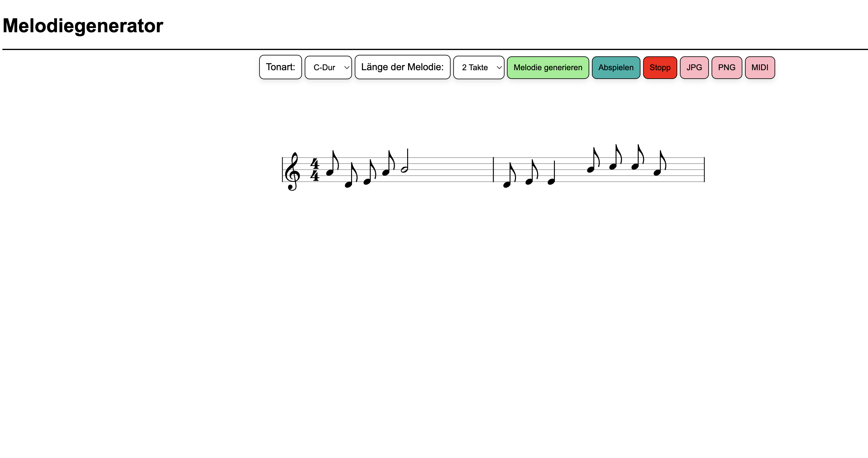868x458 pixels.
Task: Download the MIDI file
Action: pos(760,67)
